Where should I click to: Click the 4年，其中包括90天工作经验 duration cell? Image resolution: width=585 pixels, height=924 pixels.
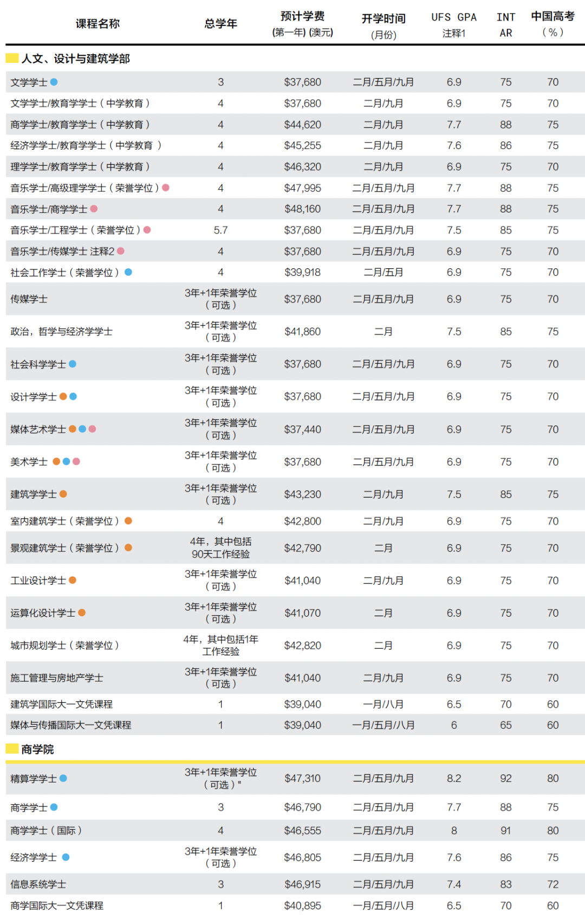click(x=221, y=548)
